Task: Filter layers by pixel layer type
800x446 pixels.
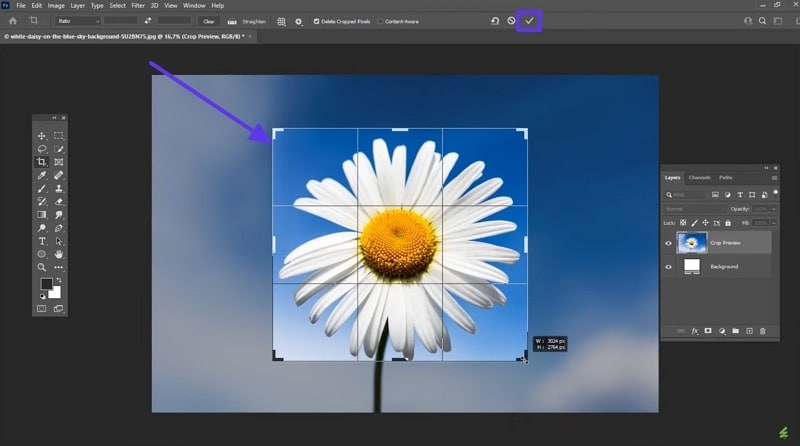Action: (x=715, y=195)
